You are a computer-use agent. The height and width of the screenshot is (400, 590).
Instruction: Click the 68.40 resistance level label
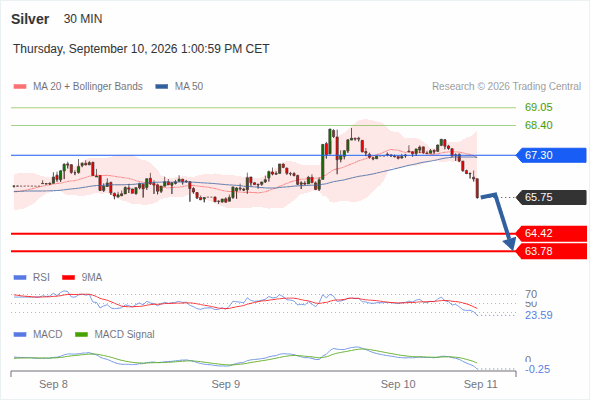coord(538,125)
